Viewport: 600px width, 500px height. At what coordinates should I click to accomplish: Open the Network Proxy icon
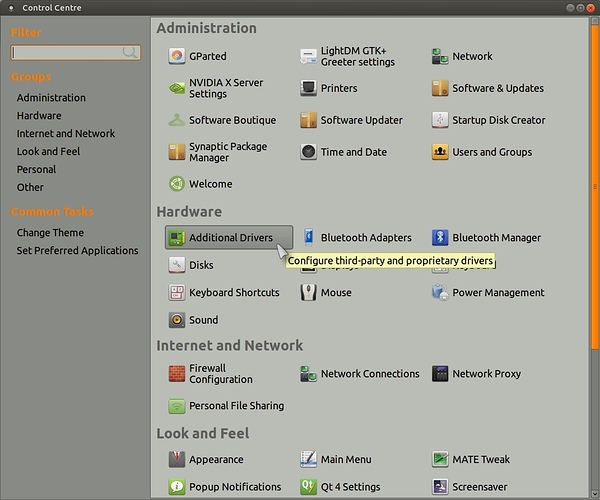[440, 374]
